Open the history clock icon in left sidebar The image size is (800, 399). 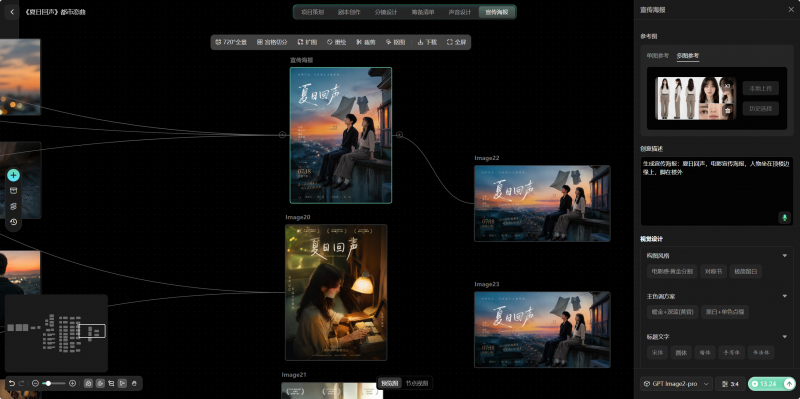click(13, 222)
